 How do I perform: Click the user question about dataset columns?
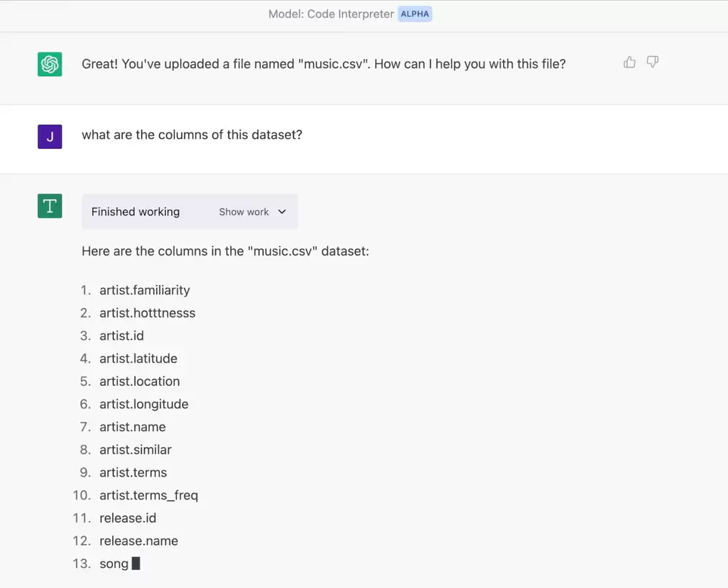coord(192,135)
